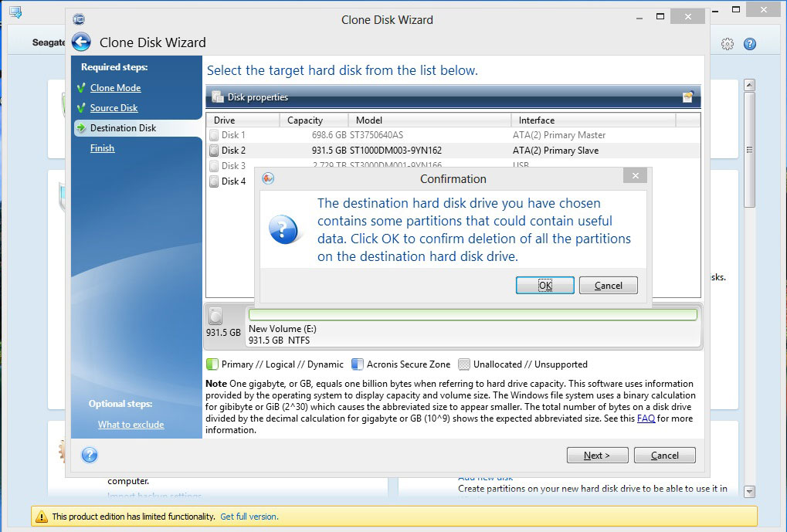This screenshot has height=532, width=787.
Task: Open help via bottom-left question mark icon
Action: [x=90, y=455]
